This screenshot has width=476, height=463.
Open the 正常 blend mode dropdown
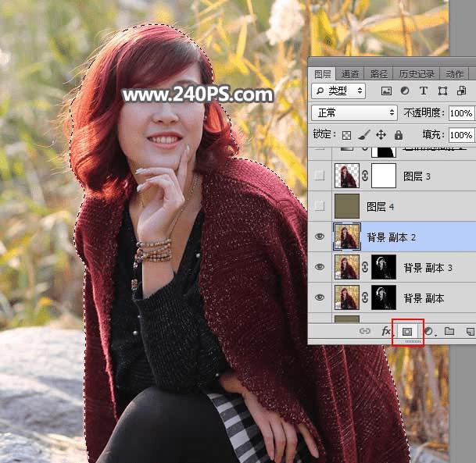click(354, 112)
